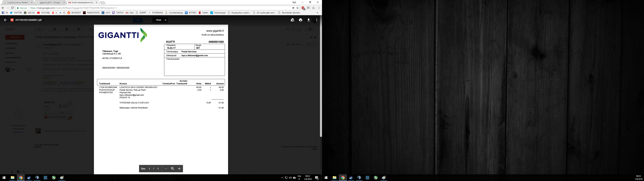Go back from the PDF preview
Screen dimensions: 644x181
pyautogui.click(x=5, y=20)
